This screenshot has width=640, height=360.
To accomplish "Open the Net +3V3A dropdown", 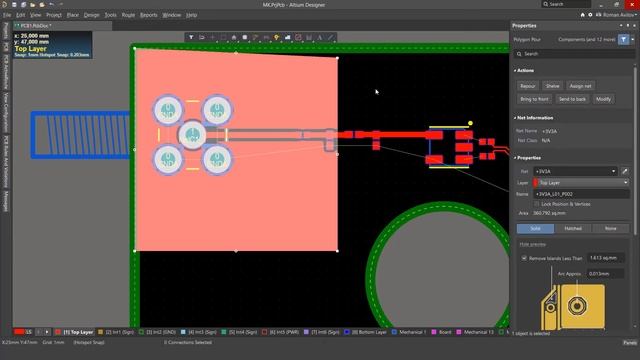I will pos(613,171).
